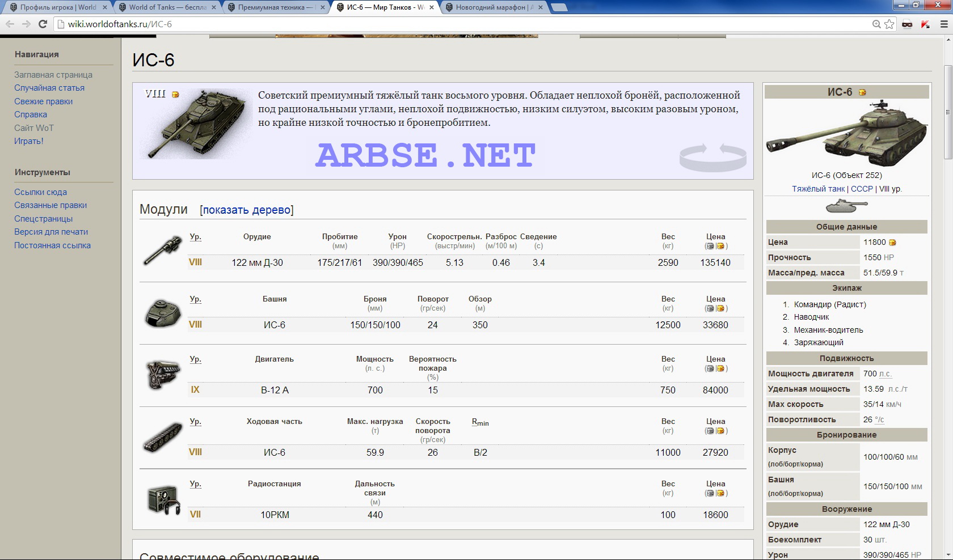953x560 pixels.
Task: Click the В-12 А engine module icon
Action: [x=163, y=375]
